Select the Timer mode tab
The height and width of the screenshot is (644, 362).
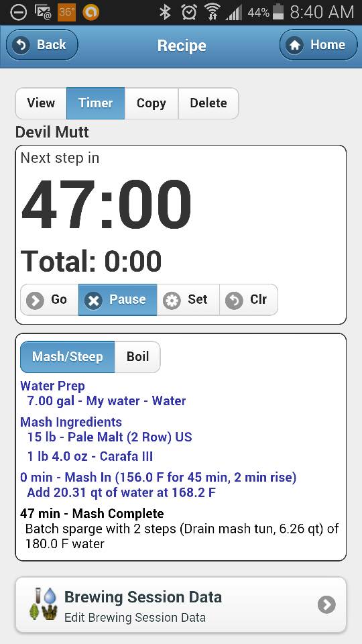click(x=96, y=103)
